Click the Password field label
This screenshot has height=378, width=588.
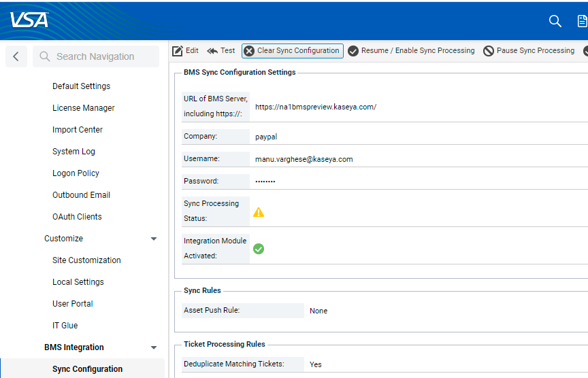(x=201, y=181)
